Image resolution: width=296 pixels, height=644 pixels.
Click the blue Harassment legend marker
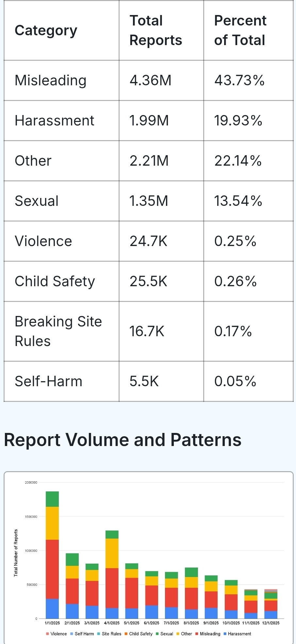(225, 634)
